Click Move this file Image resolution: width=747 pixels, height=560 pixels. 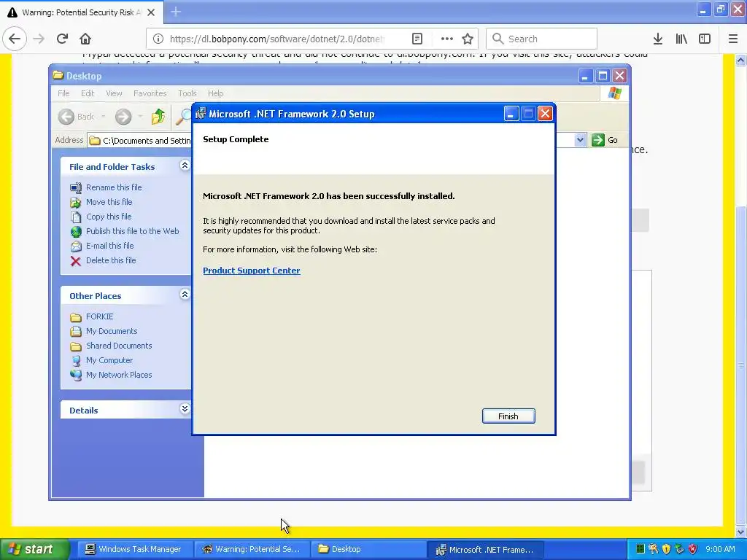click(x=109, y=202)
